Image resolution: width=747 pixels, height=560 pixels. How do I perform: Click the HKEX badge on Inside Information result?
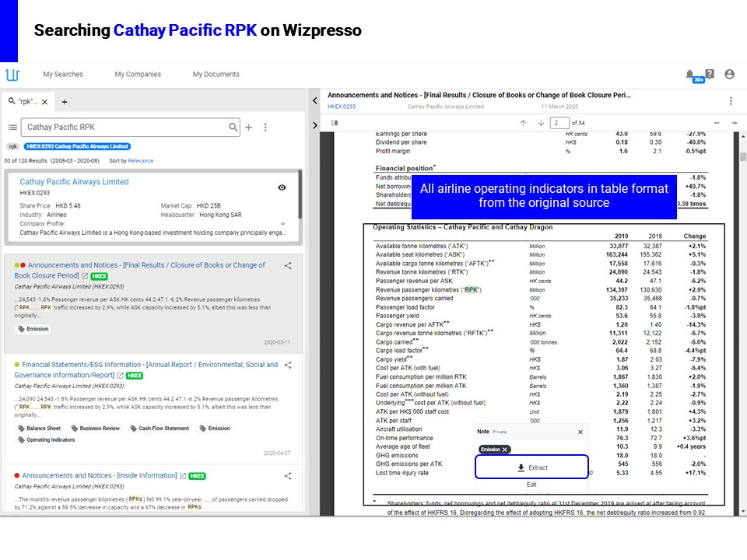tap(197, 476)
